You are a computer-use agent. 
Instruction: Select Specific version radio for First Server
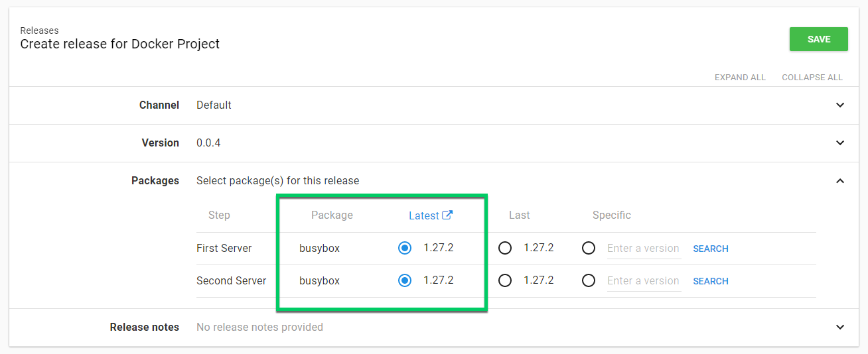click(x=588, y=248)
